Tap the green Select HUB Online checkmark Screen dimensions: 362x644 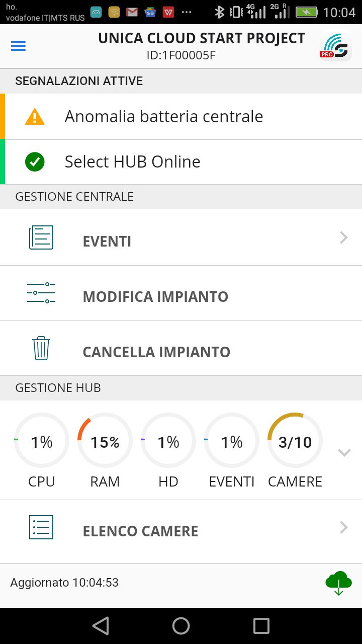click(x=35, y=162)
